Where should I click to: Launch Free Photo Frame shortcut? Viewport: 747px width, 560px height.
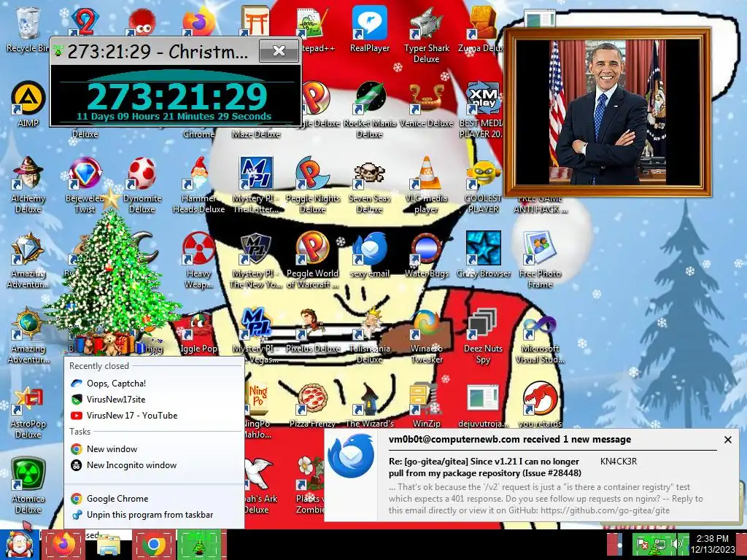point(540,260)
